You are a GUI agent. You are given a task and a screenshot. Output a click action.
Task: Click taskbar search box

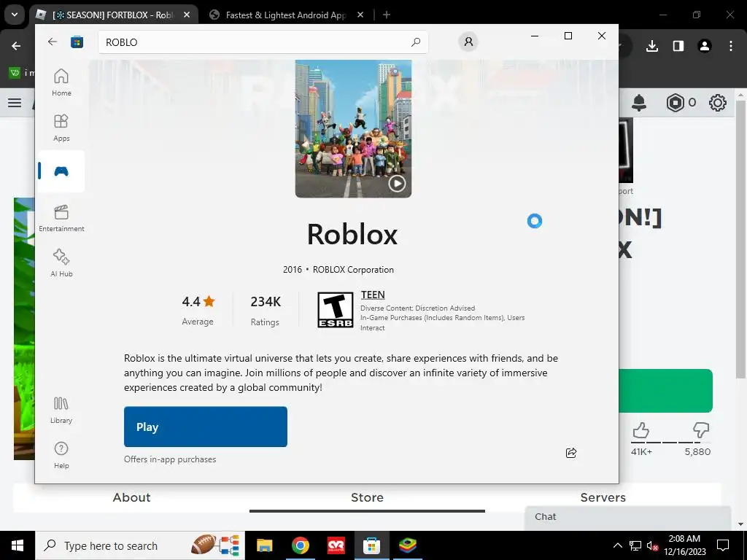[x=140, y=545]
